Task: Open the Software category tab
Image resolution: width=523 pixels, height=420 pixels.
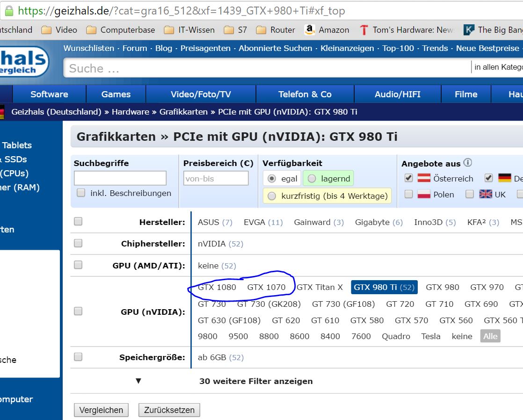Action: [x=50, y=94]
